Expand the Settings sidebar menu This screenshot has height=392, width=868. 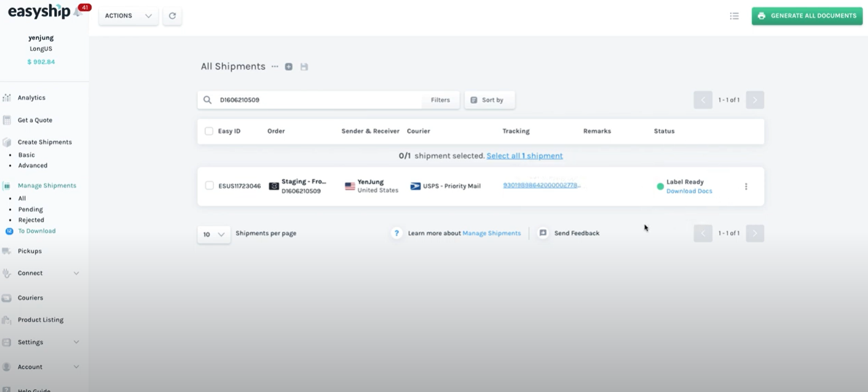(76, 342)
